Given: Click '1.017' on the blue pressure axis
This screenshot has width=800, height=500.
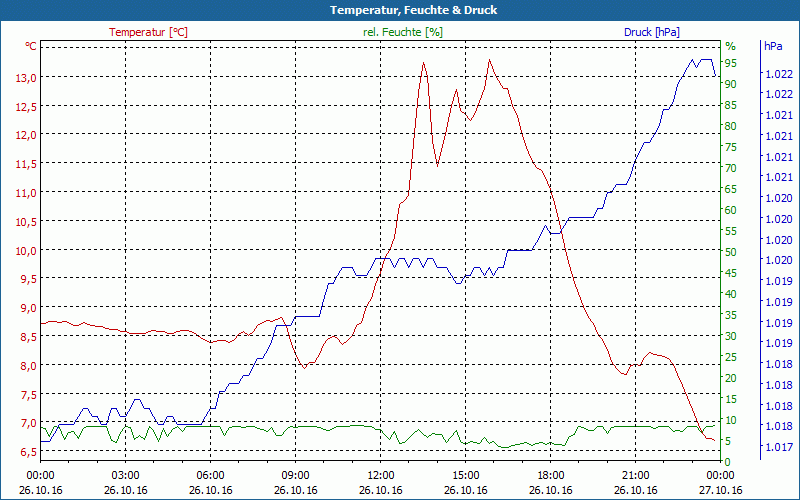Looking at the screenshot, I should click(779, 447).
